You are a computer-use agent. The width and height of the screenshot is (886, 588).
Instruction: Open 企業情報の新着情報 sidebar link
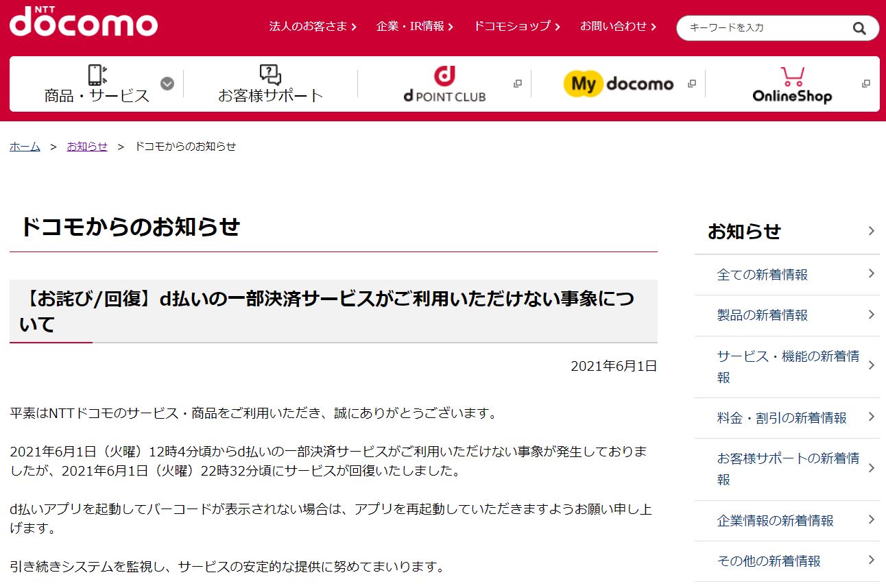point(776,521)
